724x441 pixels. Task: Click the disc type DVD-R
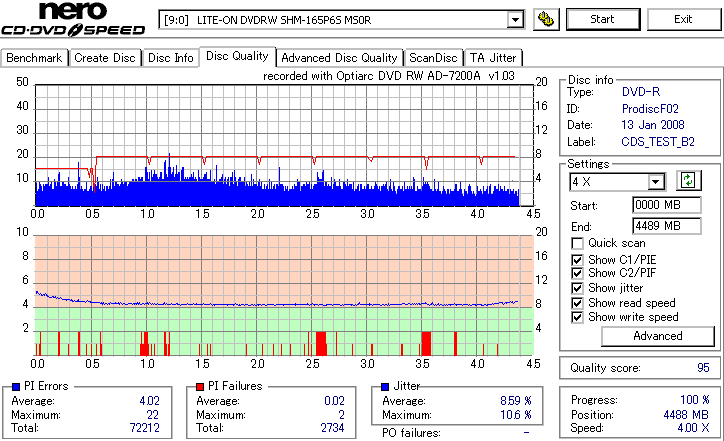tap(641, 92)
